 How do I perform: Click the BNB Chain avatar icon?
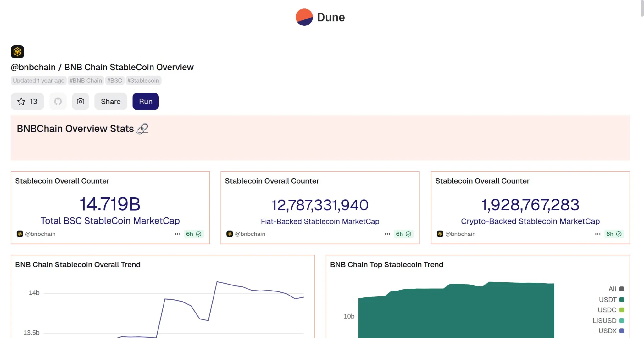[x=17, y=52]
